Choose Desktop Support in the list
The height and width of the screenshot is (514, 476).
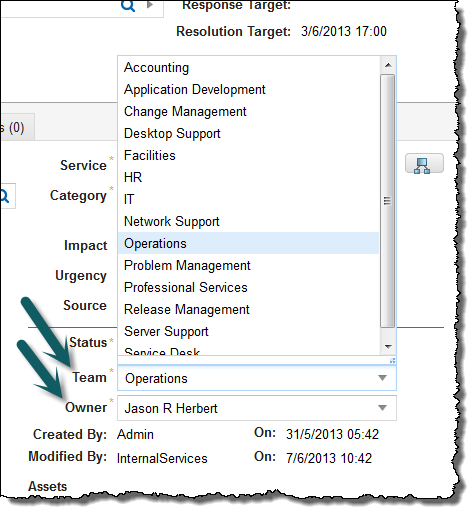248,133
